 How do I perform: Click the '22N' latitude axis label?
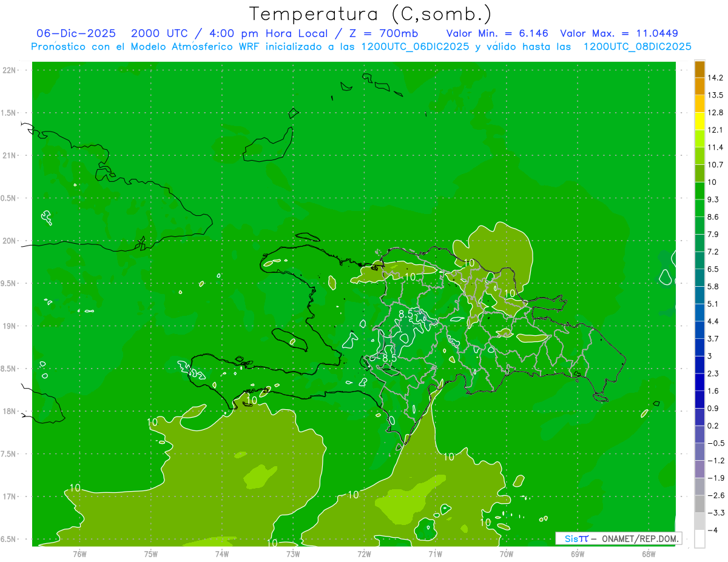tap(10, 70)
